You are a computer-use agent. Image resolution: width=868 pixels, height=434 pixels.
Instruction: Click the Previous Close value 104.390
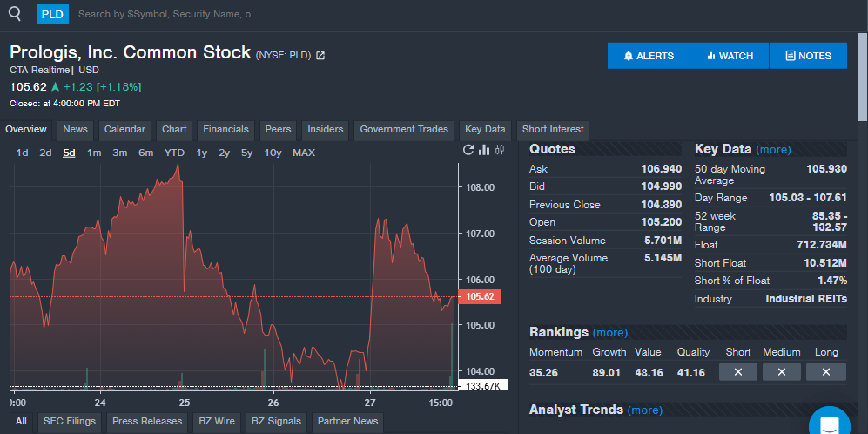[x=661, y=205]
